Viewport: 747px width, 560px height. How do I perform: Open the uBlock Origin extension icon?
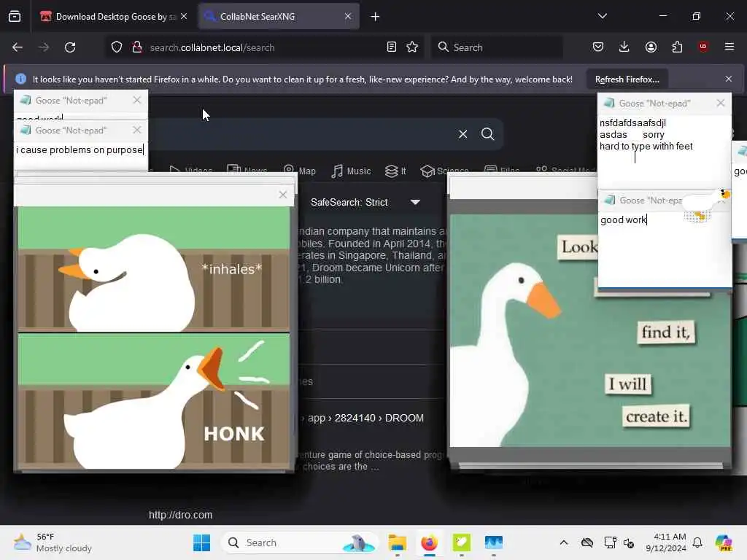click(703, 47)
